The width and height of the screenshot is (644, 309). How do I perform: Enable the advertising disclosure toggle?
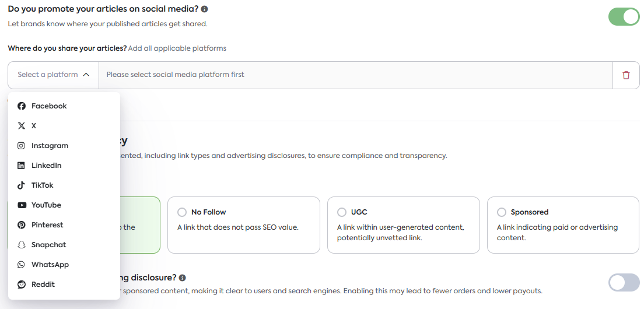coord(624,283)
